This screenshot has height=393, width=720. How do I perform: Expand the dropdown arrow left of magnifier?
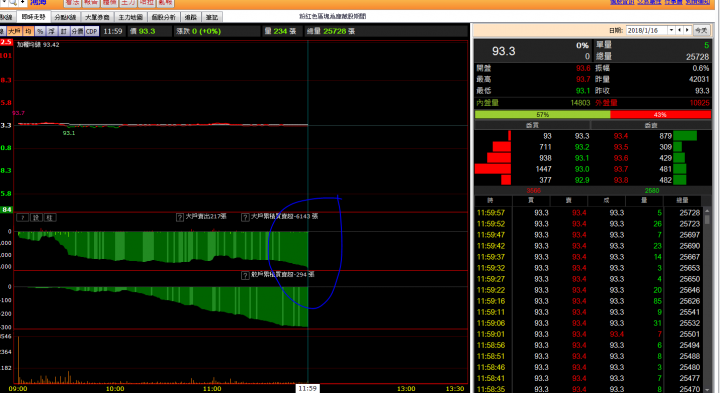[4, 2]
